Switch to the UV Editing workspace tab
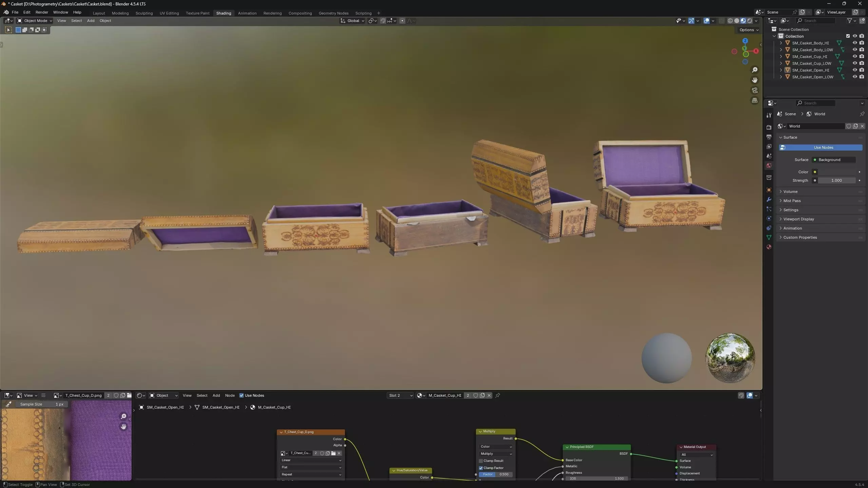868x488 pixels. (x=169, y=13)
